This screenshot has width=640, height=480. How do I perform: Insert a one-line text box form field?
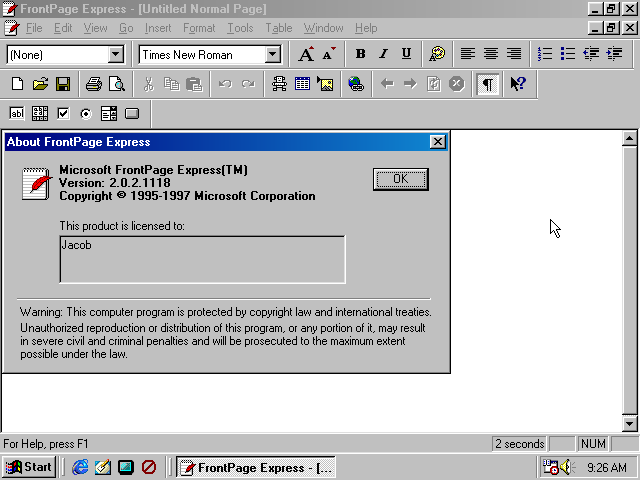(17, 113)
